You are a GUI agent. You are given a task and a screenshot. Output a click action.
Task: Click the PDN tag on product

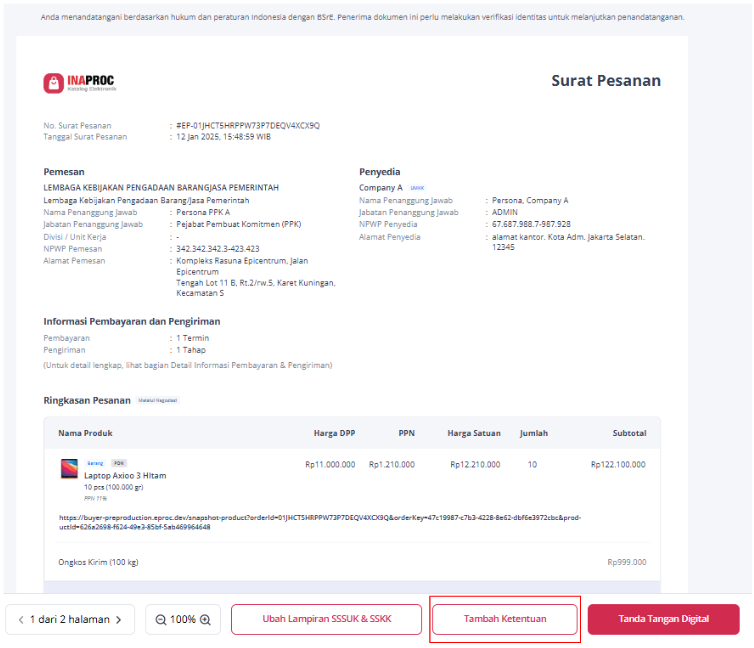pyautogui.click(x=119, y=463)
